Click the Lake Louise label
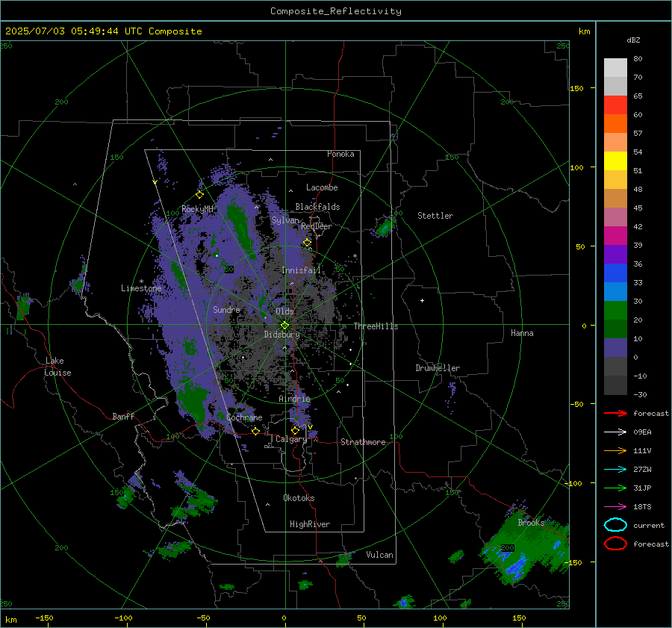672x628 pixels. pos(57,367)
